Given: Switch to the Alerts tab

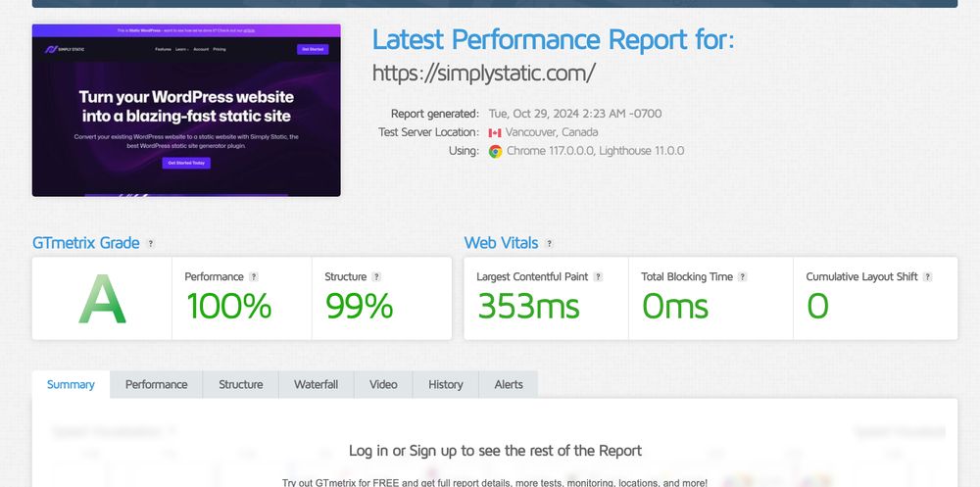Looking at the screenshot, I should 509,384.
